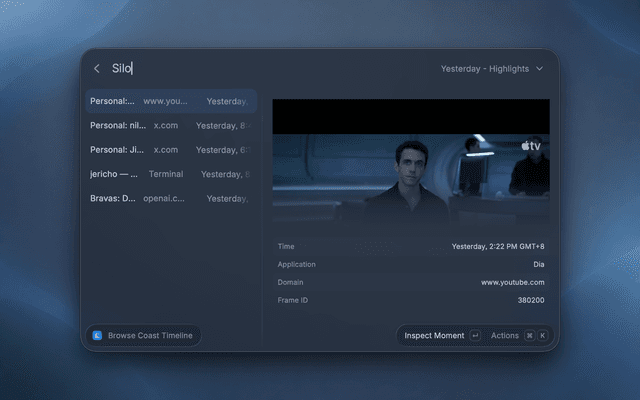Click the Inspect Moment button
This screenshot has width=640, height=400.
(x=434, y=336)
